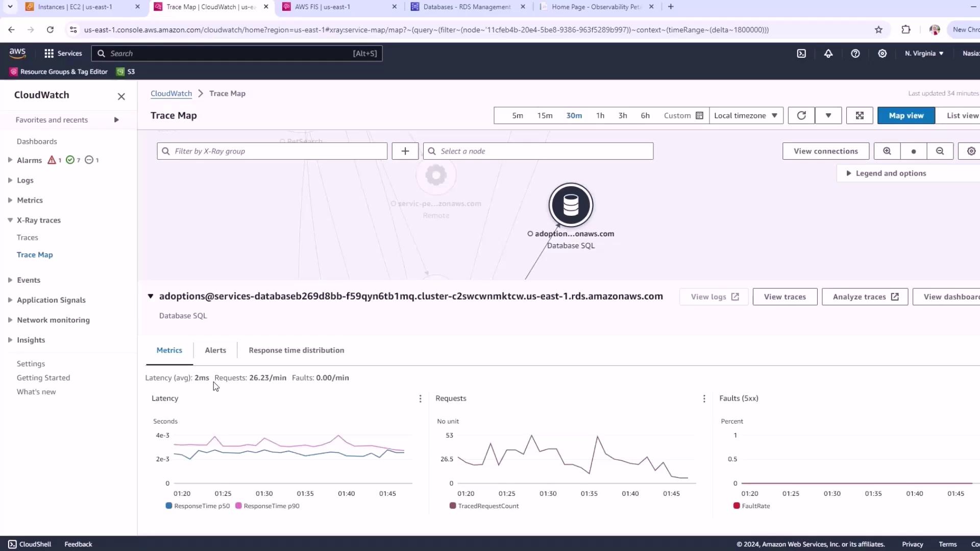Zoom out on the trace map

pyautogui.click(x=940, y=151)
